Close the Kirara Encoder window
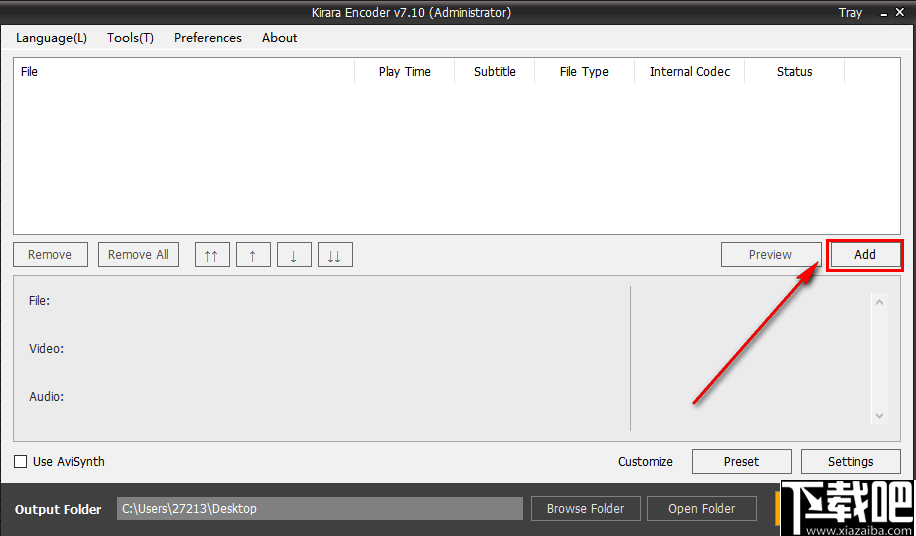 point(900,12)
